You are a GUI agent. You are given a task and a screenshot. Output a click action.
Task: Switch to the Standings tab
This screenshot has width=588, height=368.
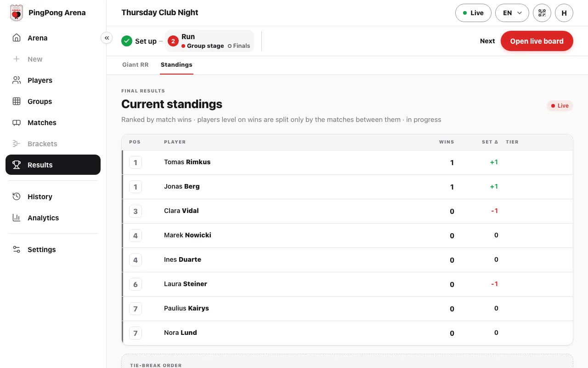pyautogui.click(x=176, y=65)
